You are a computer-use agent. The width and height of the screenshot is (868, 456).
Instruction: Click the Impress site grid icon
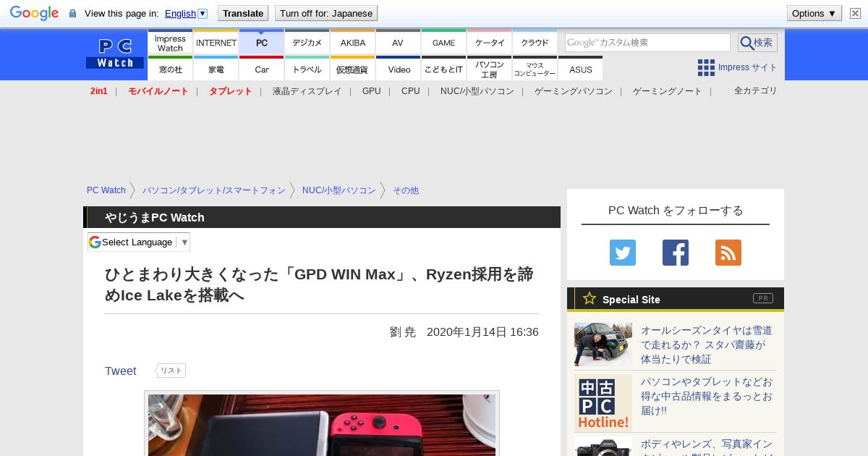(x=706, y=67)
